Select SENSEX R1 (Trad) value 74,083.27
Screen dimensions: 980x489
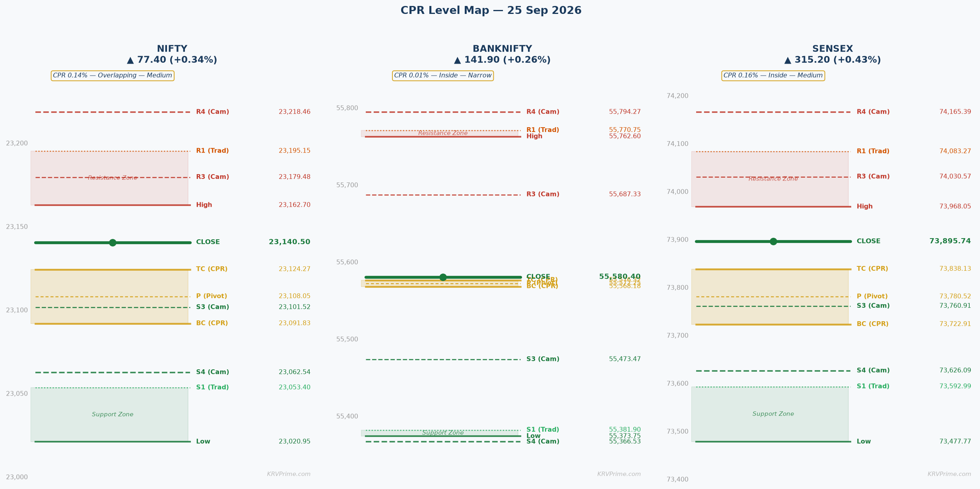click(955, 151)
